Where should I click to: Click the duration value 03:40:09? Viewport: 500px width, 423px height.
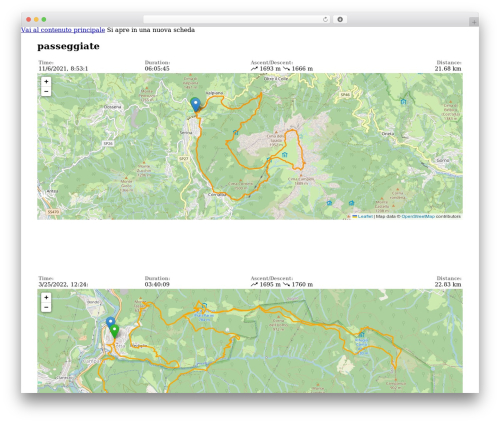pos(157,284)
